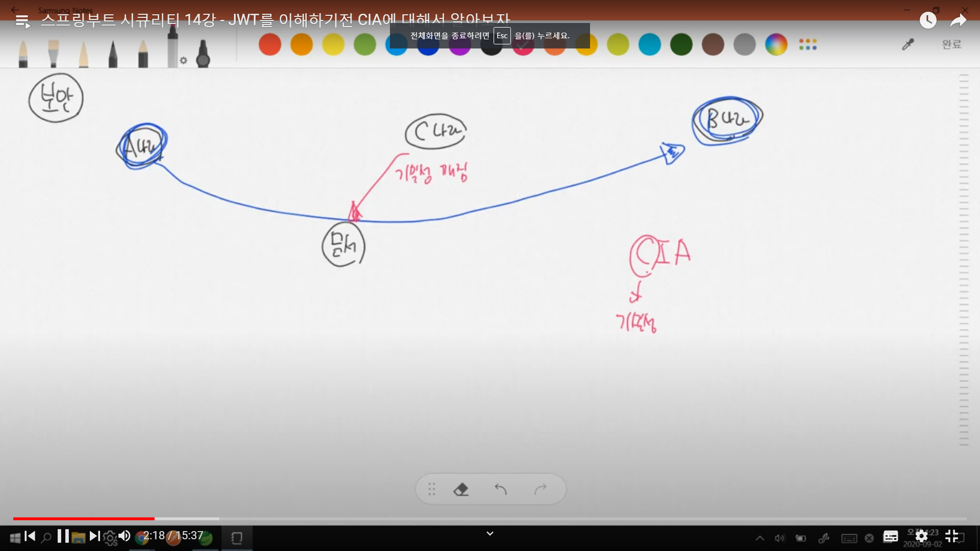Image resolution: width=980 pixels, height=551 pixels.
Task: Open YouTube player settings gear
Action: coord(921,536)
